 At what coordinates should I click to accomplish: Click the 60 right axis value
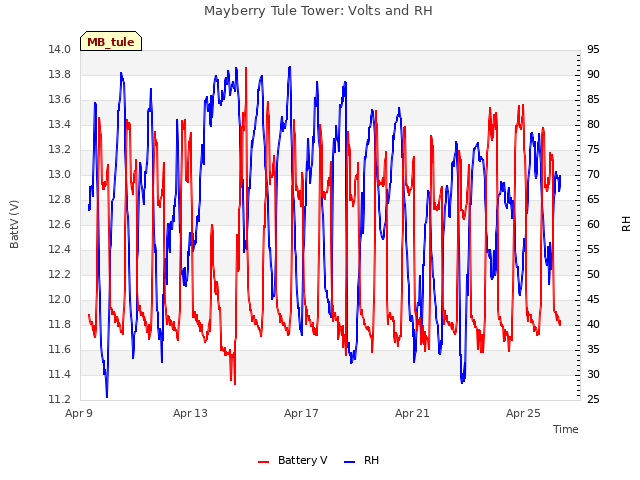click(x=593, y=224)
